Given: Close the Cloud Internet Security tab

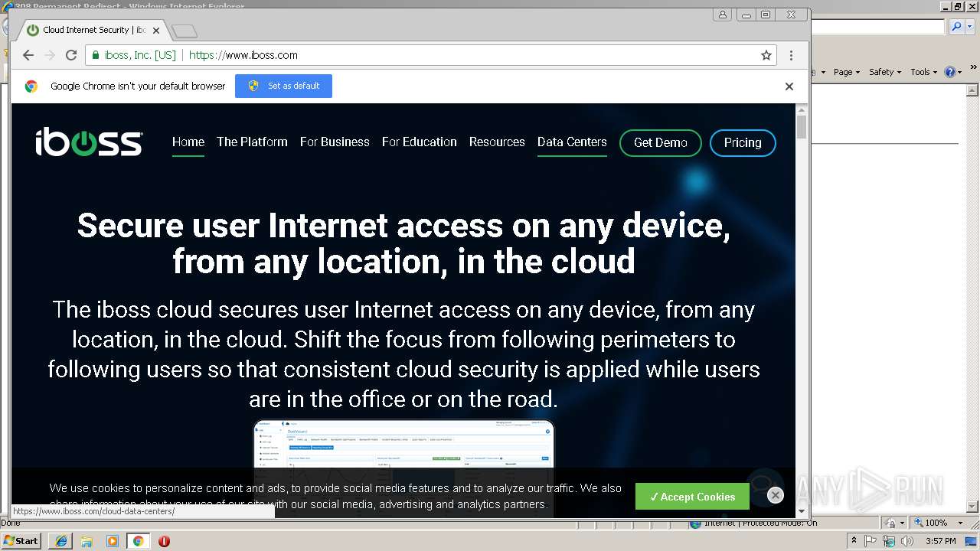Looking at the screenshot, I should (156, 31).
